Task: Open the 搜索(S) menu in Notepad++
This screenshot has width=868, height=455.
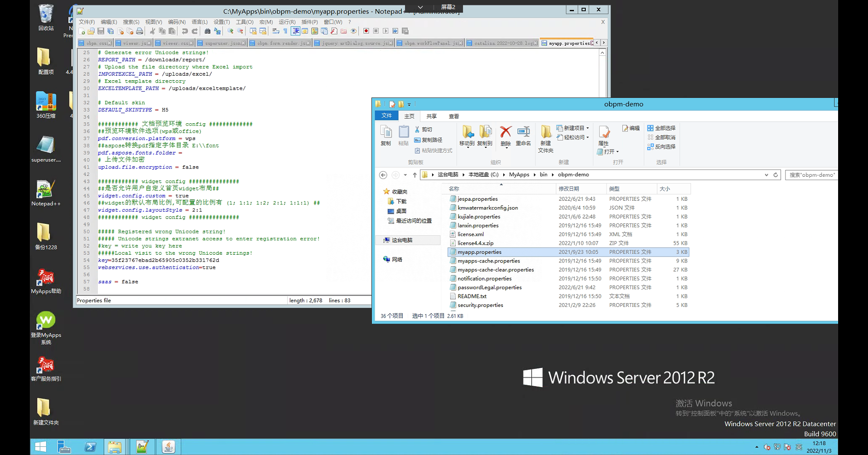Action: pos(131,22)
